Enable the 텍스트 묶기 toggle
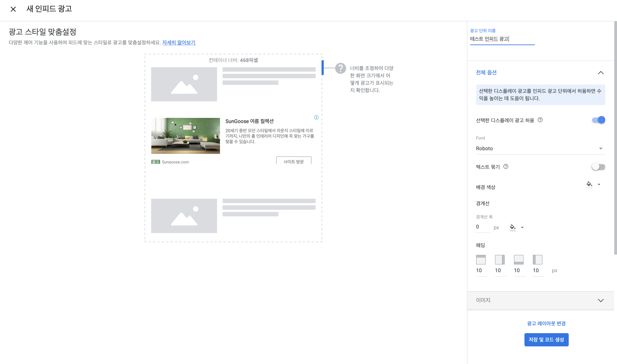This screenshot has height=364, width=617. coord(598,167)
